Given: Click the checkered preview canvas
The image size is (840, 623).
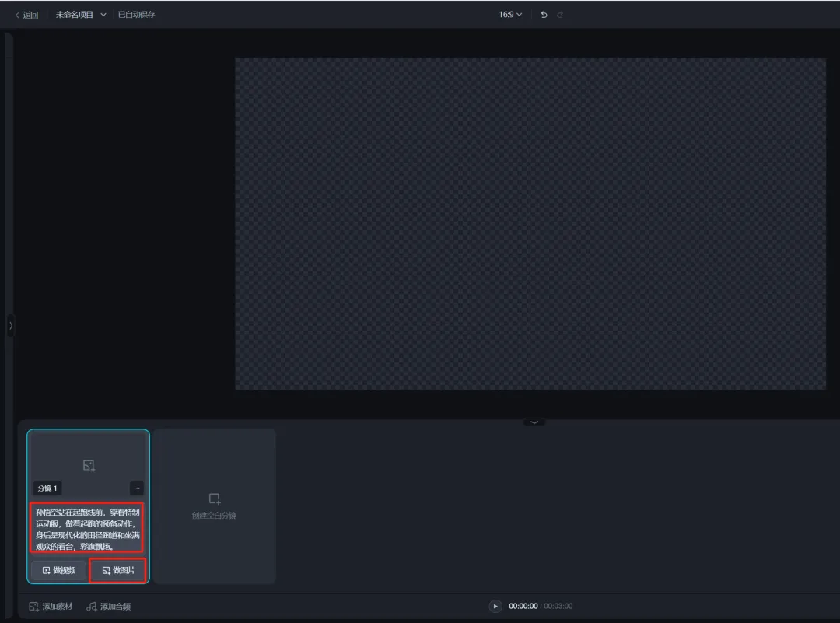Looking at the screenshot, I should click(530, 223).
